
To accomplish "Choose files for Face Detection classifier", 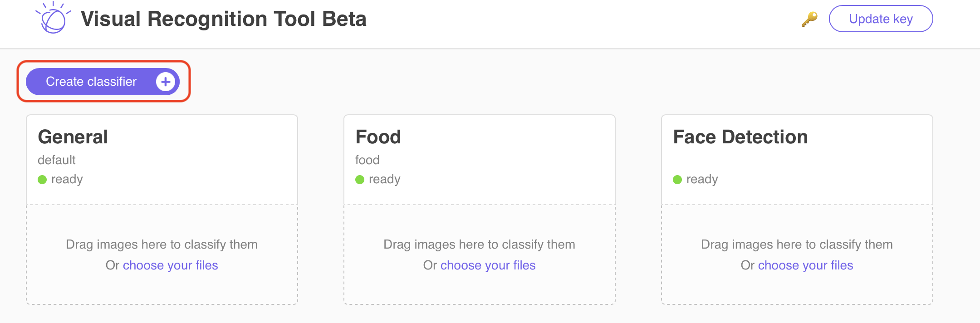I will (805, 265).
